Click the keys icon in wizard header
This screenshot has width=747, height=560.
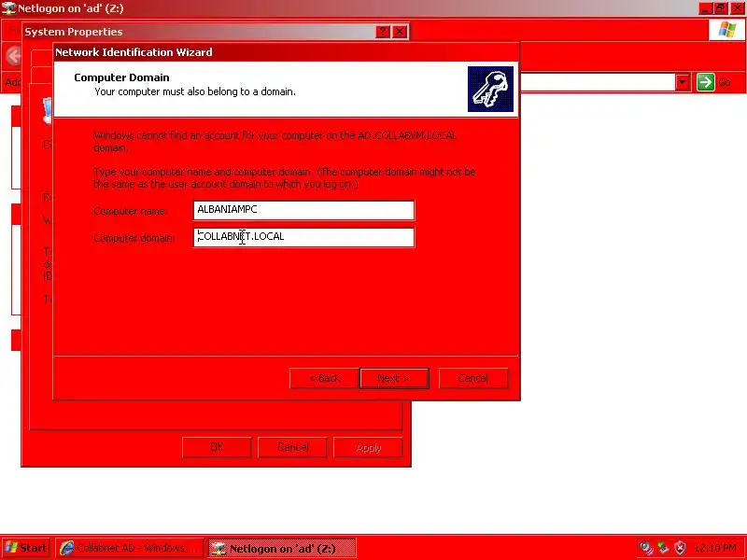(x=491, y=89)
